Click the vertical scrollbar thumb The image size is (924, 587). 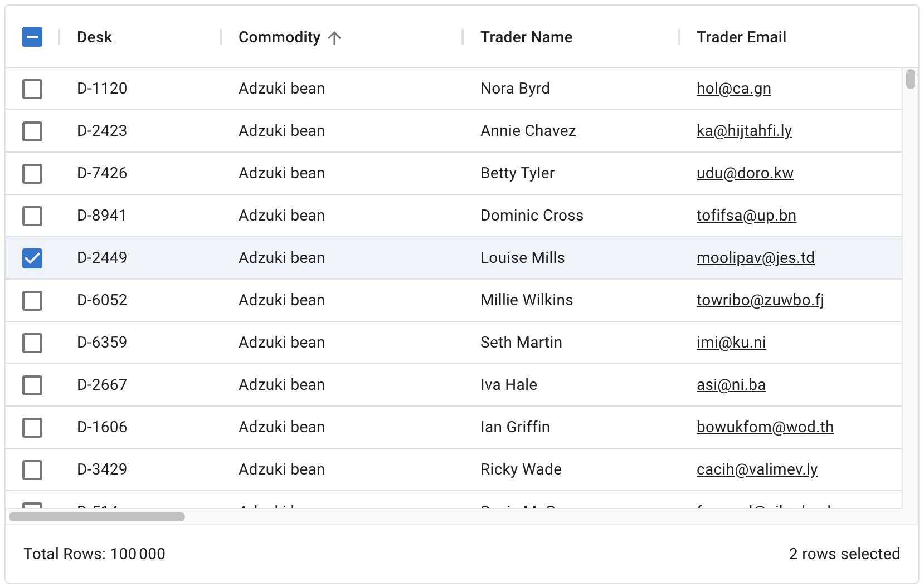point(910,79)
